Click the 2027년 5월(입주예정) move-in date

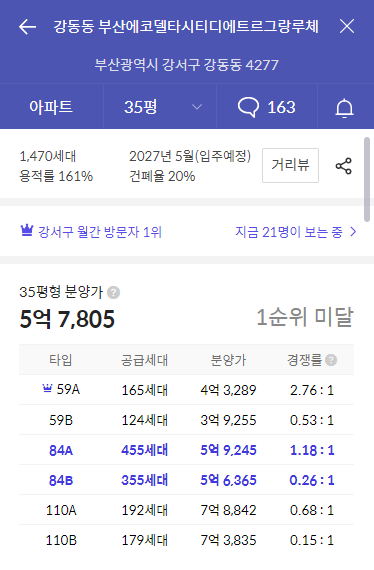pyautogui.click(x=190, y=156)
